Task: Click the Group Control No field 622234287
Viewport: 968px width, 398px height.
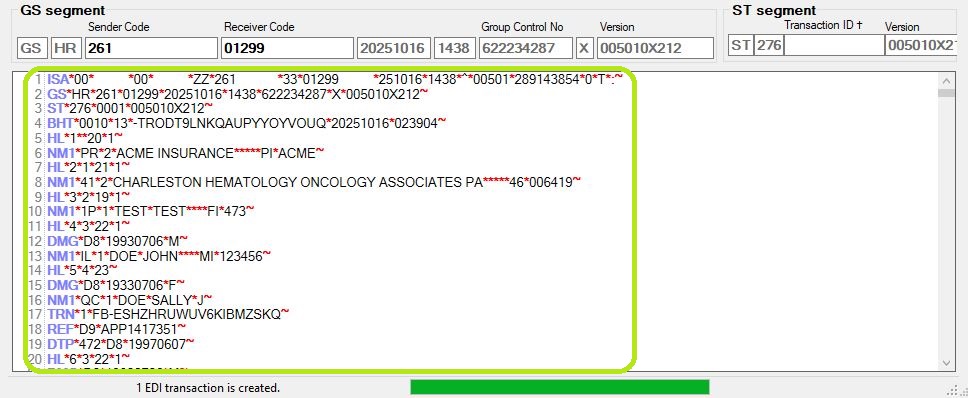Action: coord(526,48)
